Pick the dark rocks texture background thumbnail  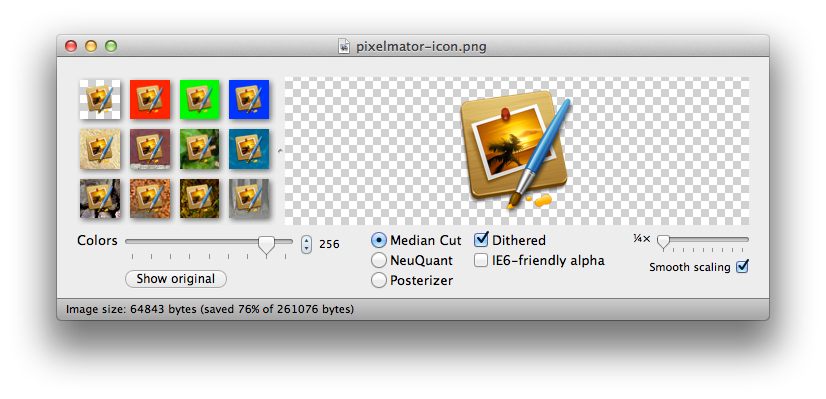coord(100,199)
